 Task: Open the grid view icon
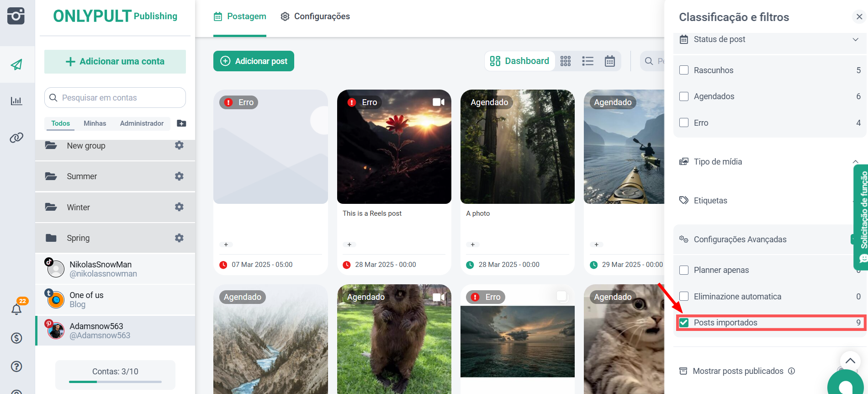pos(565,61)
